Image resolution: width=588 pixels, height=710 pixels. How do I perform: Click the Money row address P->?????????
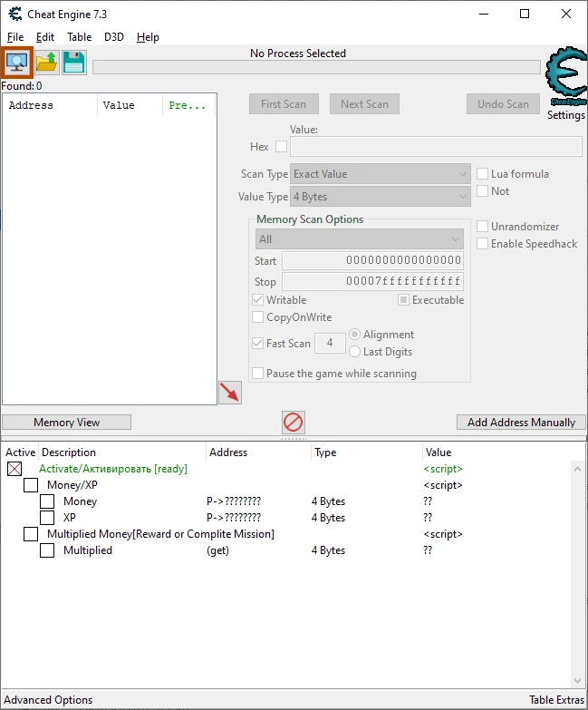[x=234, y=501]
